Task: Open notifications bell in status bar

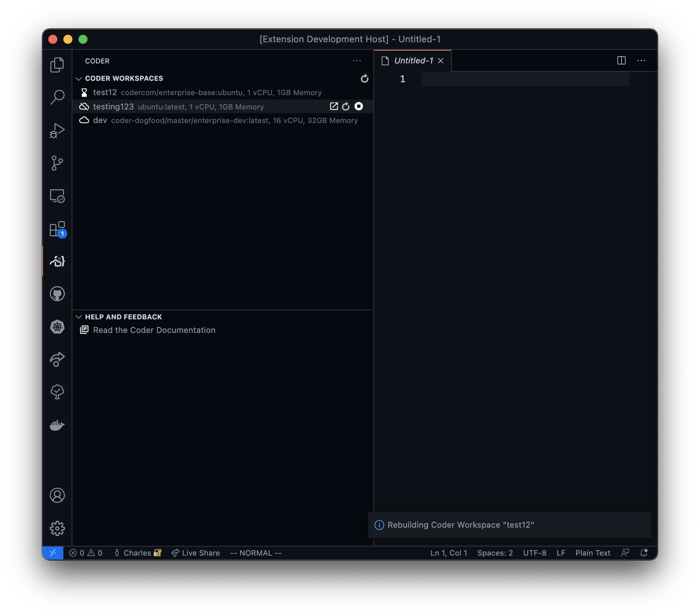Action: point(644,553)
